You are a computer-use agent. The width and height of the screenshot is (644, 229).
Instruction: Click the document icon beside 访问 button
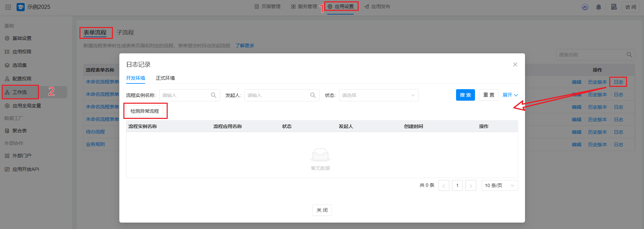point(614,7)
